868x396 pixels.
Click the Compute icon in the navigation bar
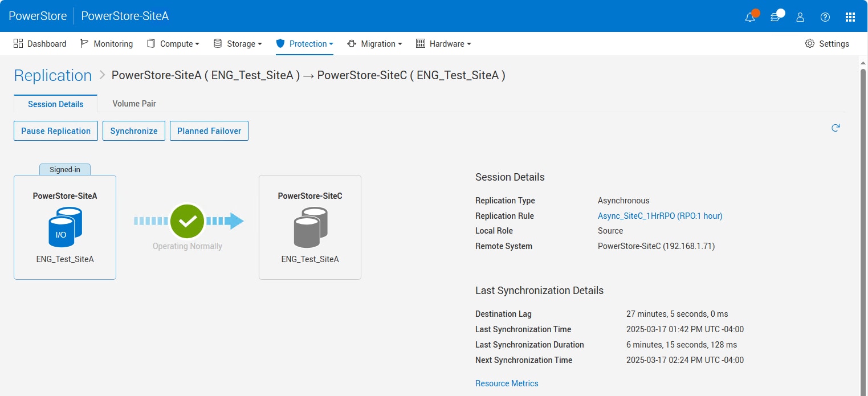coord(151,43)
